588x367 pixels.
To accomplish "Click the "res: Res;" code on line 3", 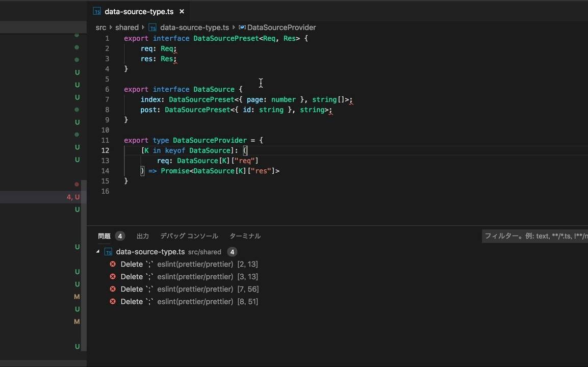I will [x=159, y=59].
